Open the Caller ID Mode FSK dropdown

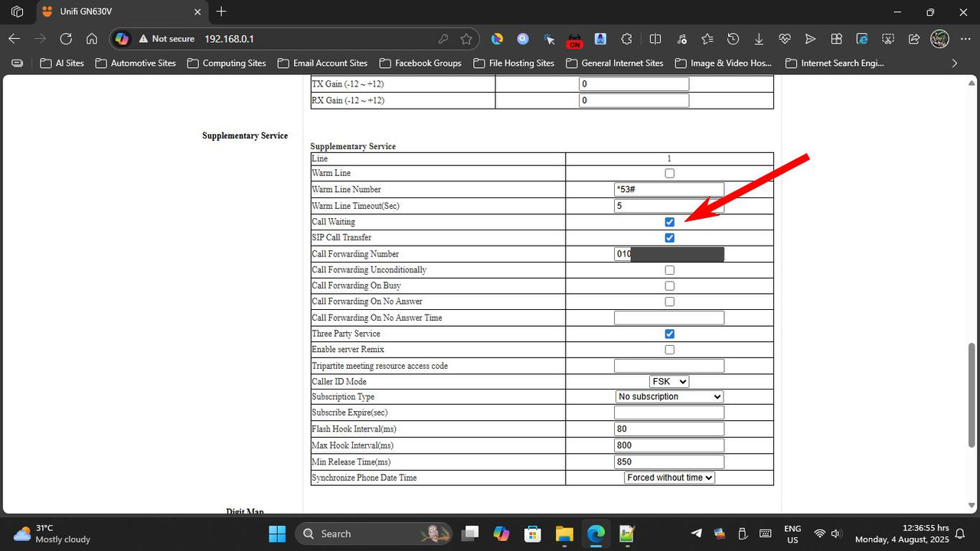pos(669,381)
